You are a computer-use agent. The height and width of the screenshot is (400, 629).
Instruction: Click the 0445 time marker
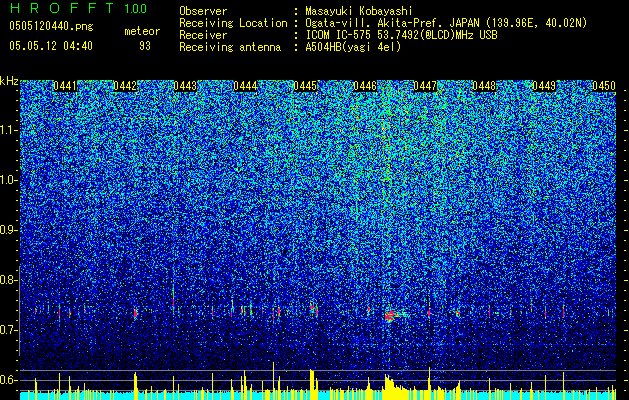point(305,86)
